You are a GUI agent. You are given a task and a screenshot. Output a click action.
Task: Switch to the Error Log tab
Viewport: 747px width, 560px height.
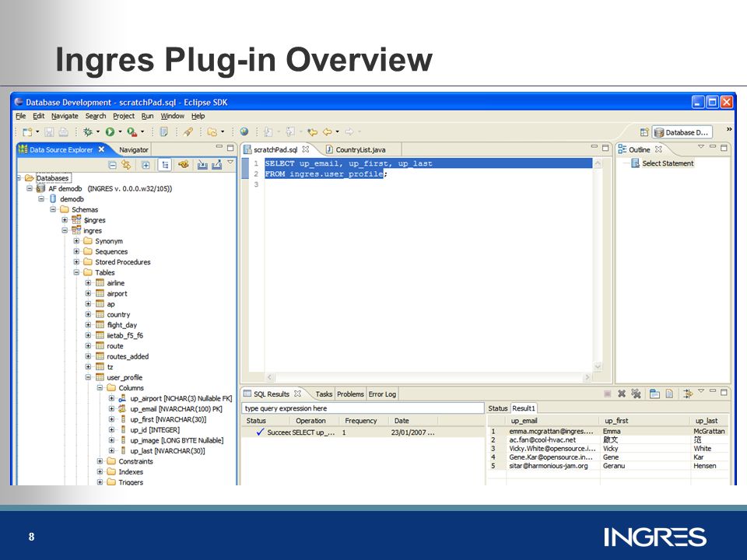(382, 394)
